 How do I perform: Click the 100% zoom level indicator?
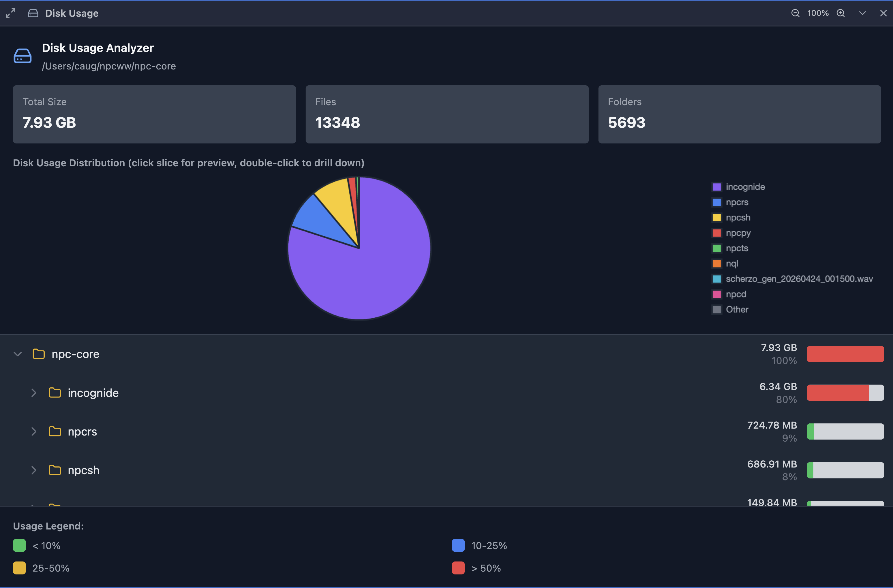click(818, 13)
